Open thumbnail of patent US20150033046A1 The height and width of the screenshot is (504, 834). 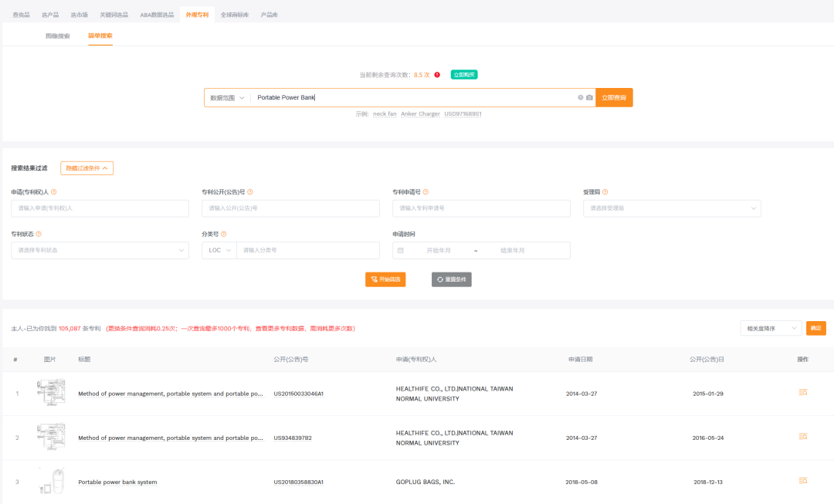coord(50,392)
